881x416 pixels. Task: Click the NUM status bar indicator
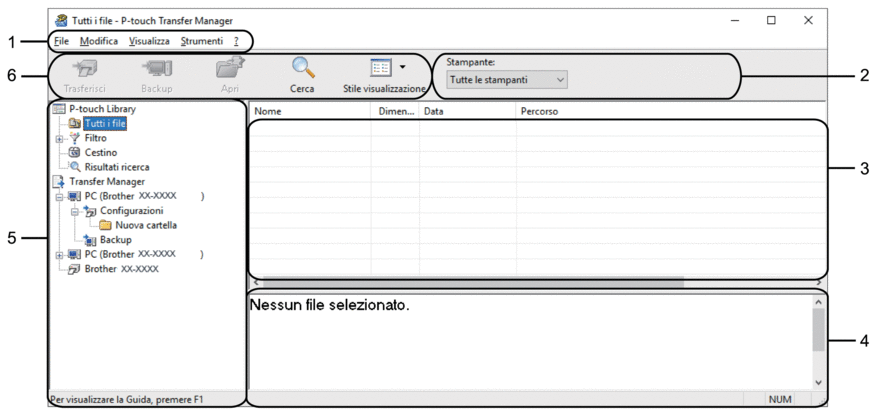[x=780, y=399]
